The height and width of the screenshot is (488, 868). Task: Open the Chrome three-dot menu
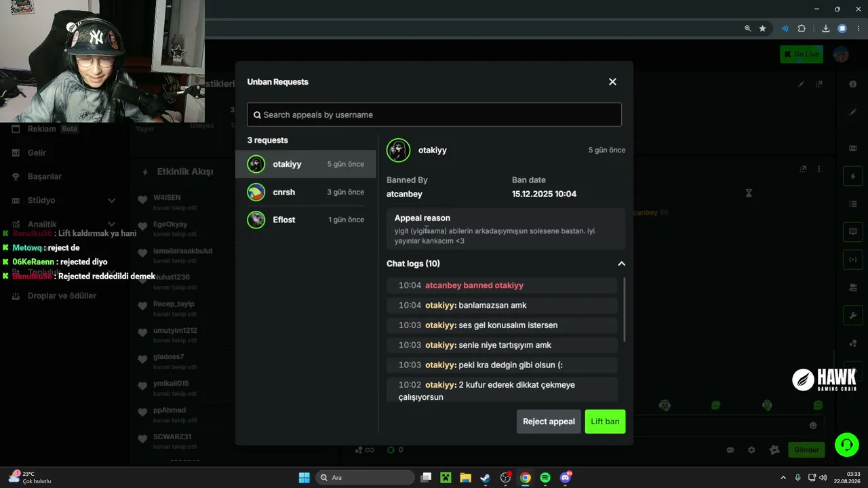click(859, 28)
